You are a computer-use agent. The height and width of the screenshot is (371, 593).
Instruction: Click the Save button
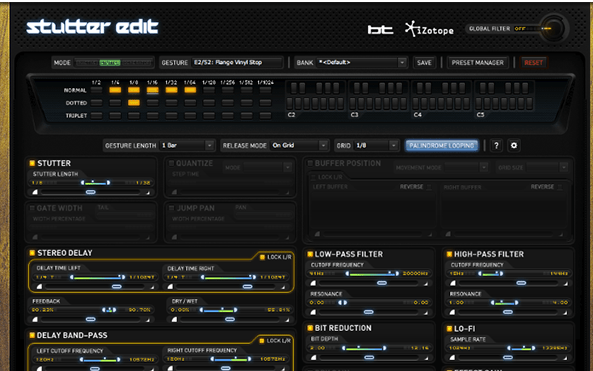[x=424, y=63]
